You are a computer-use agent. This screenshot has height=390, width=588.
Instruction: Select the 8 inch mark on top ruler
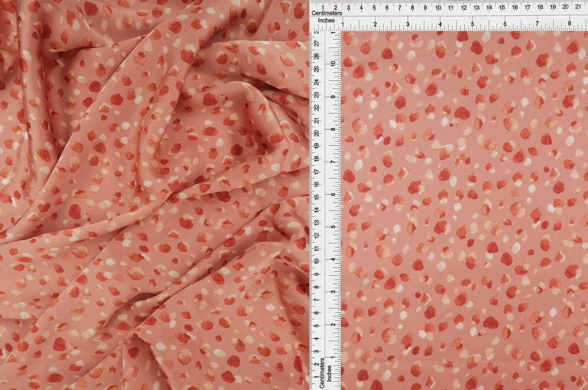[x=570, y=24]
